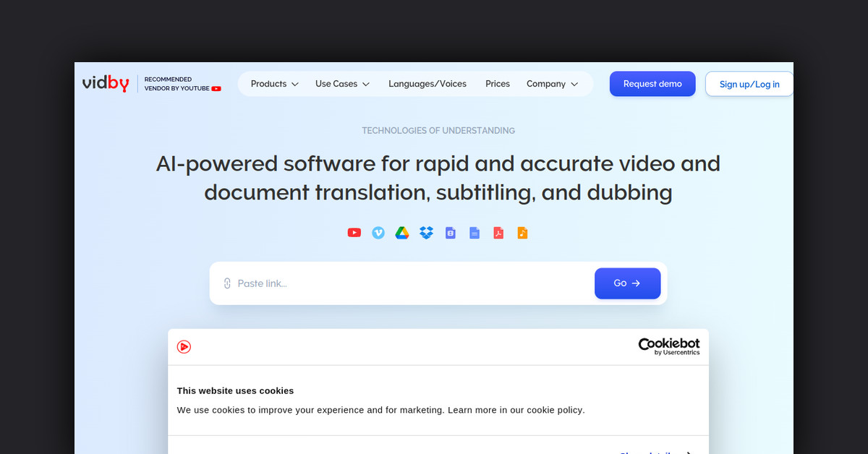
Task: Choose the red PDF file icon
Action: point(498,233)
